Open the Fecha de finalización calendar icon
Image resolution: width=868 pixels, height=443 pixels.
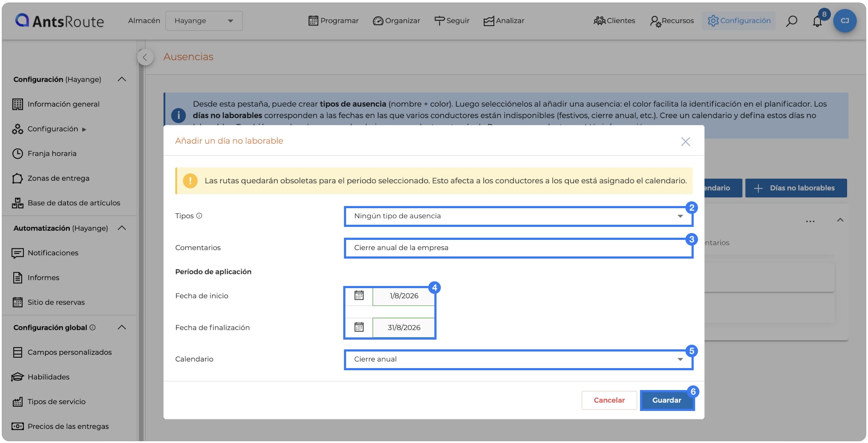pyautogui.click(x=359, y=327)
